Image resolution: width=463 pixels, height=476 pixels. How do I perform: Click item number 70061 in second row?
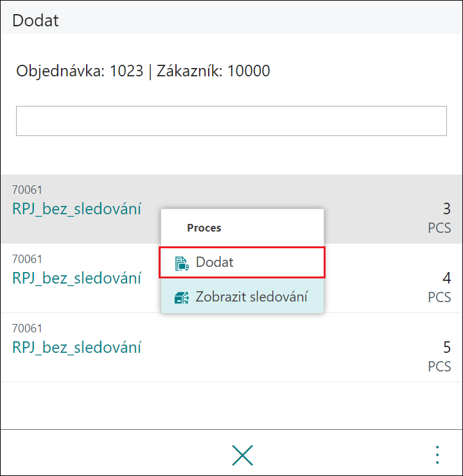point(27,259)
